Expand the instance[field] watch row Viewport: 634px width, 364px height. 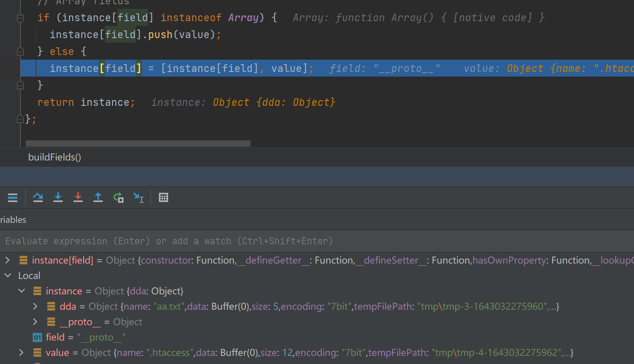(x=7, y=260)
